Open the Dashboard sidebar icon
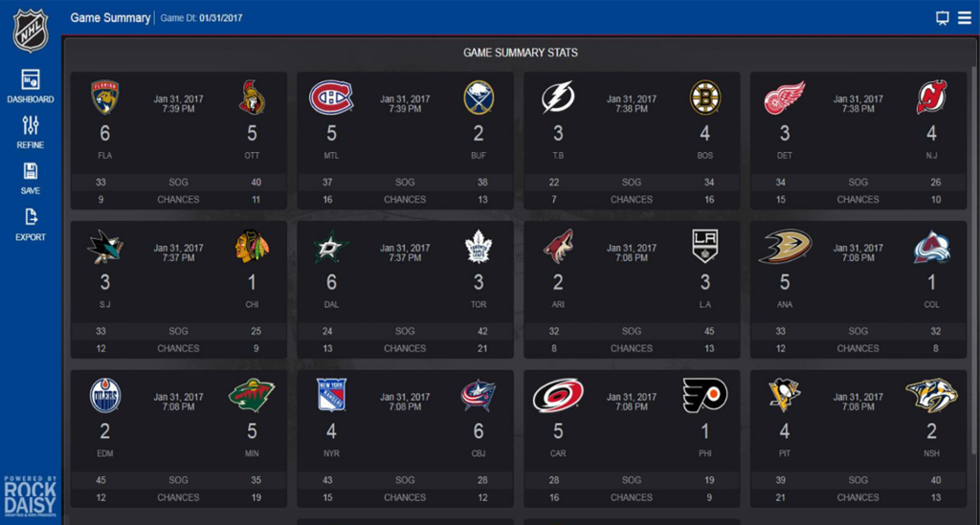Viewport: 980px width, 525px height. tap(30, 80)
